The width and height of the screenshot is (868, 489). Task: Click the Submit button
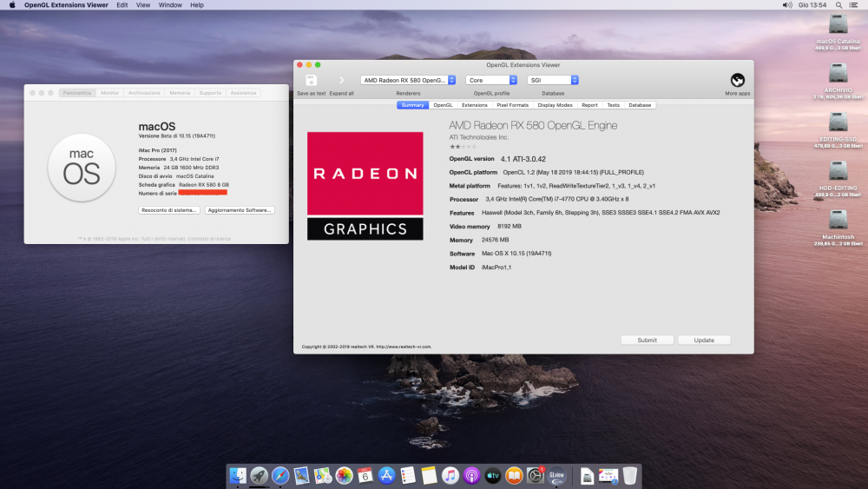click(648, 340)
